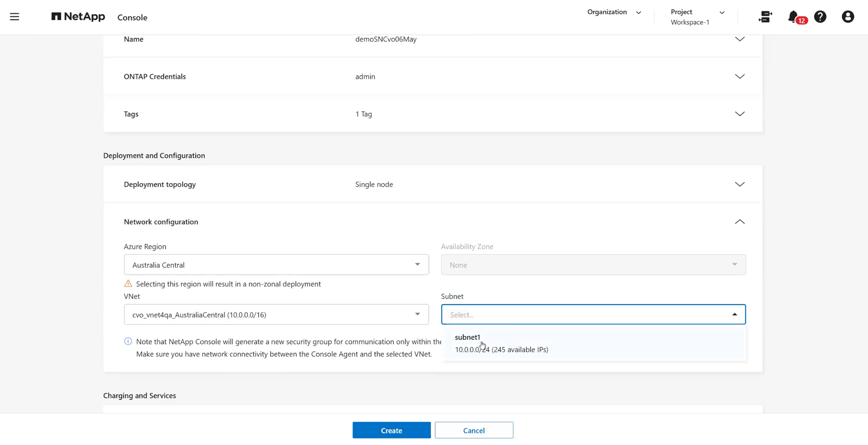Screen dimensions: 868x445
Task: Click the Console title text
Action: pyautogui.click(x=132, y=17)
